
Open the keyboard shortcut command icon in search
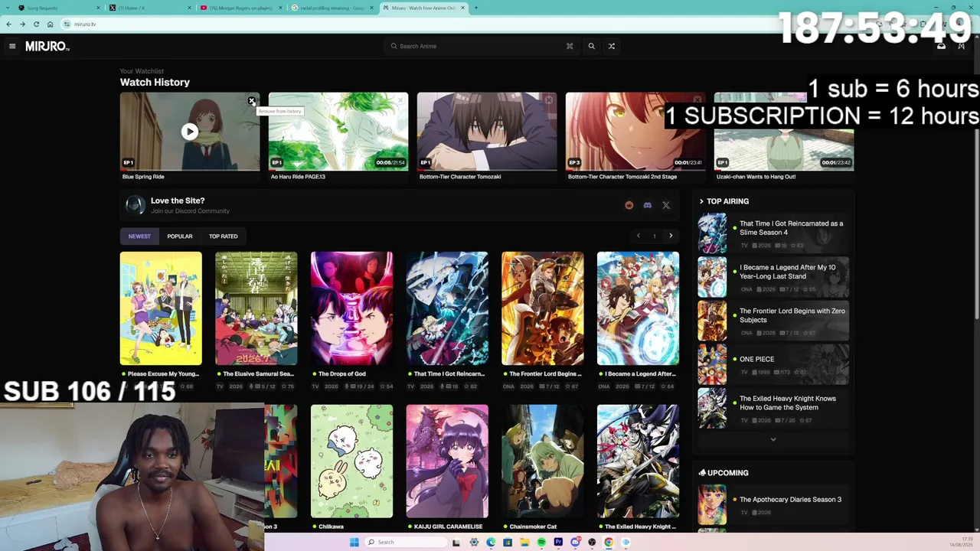(x=570, y=46)
